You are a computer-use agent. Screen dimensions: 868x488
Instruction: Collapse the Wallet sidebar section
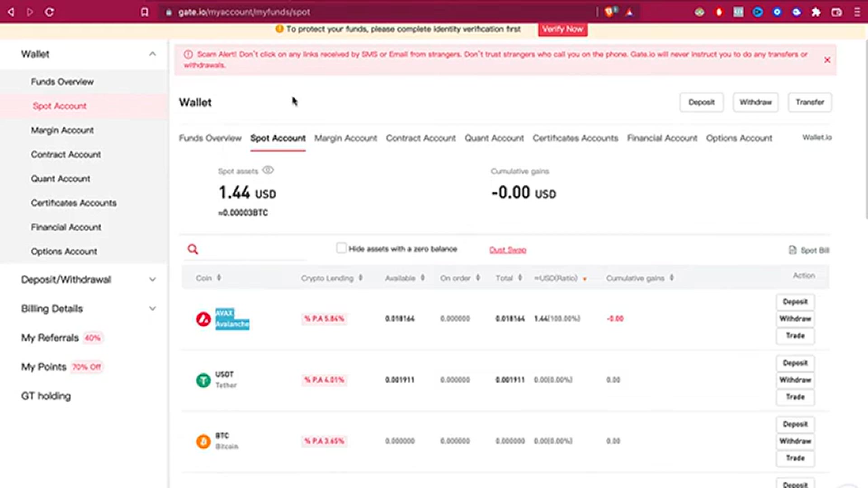pyautogui.click(x=152, y=54)
